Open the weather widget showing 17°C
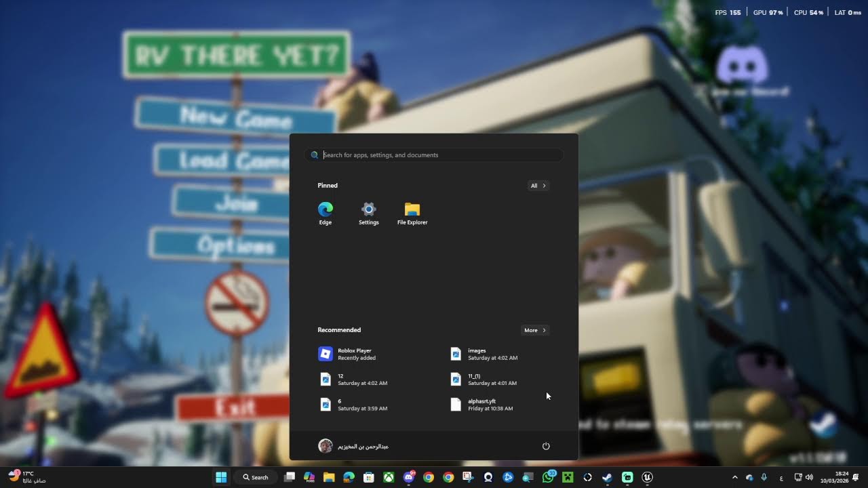The width and height of the screenshot is (868, 488). coord(27,477)
